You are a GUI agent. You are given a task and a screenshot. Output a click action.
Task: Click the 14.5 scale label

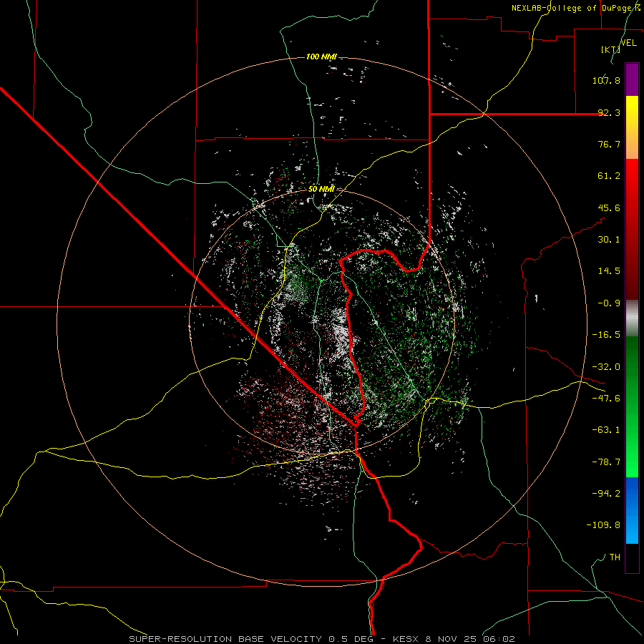[609, 271]
